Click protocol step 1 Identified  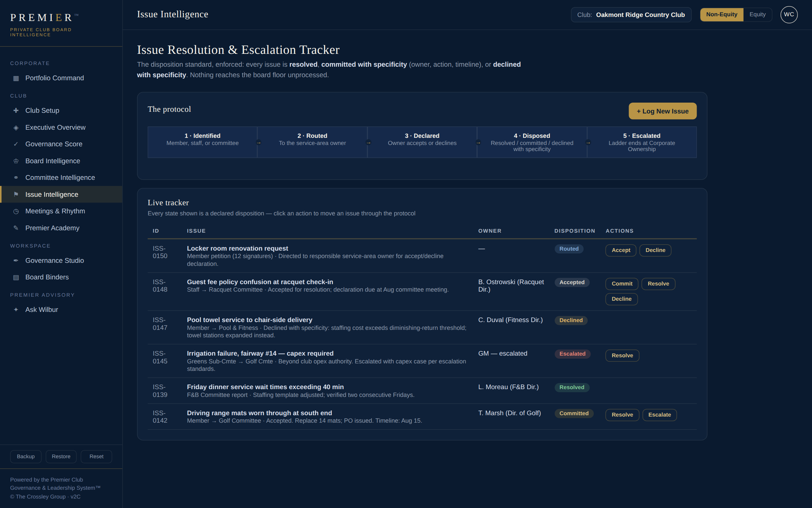[202, 142]
